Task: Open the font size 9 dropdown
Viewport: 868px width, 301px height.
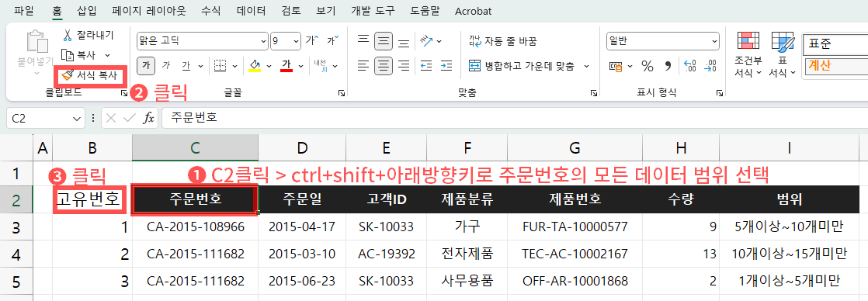Action: (296, 40)
